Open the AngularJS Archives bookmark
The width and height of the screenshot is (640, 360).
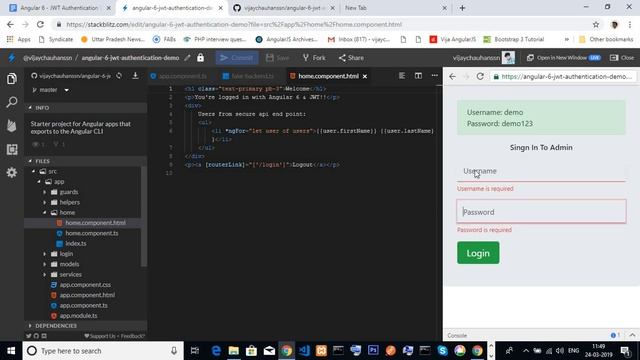click(287, 40)
